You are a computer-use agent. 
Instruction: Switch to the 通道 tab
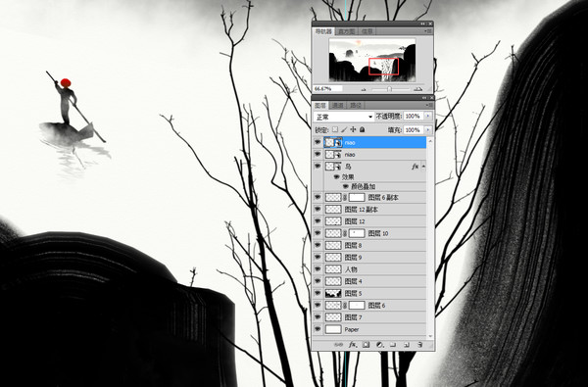(337, 106)
